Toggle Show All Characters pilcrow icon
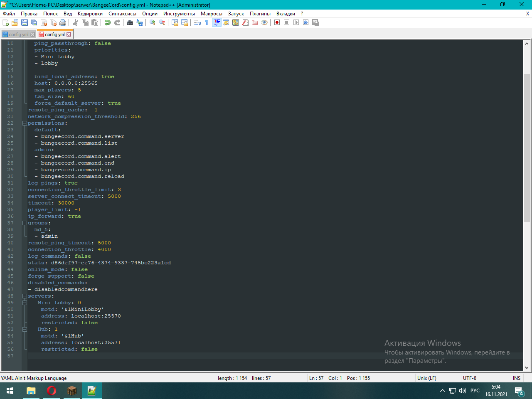Screen dimensions: 532x399 [x=207, y=22]
